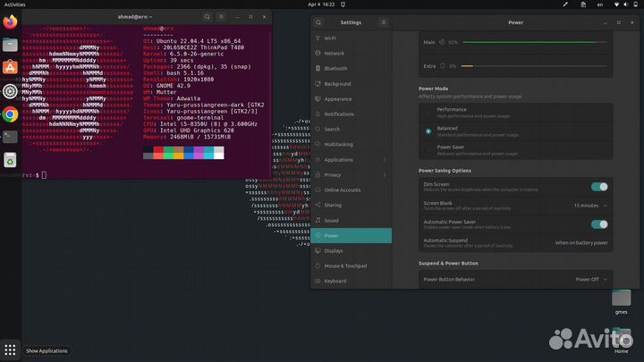Click the neofetch color palette strip
The width and height of the screenshot is (644, 362).
(x=183, y=153)
